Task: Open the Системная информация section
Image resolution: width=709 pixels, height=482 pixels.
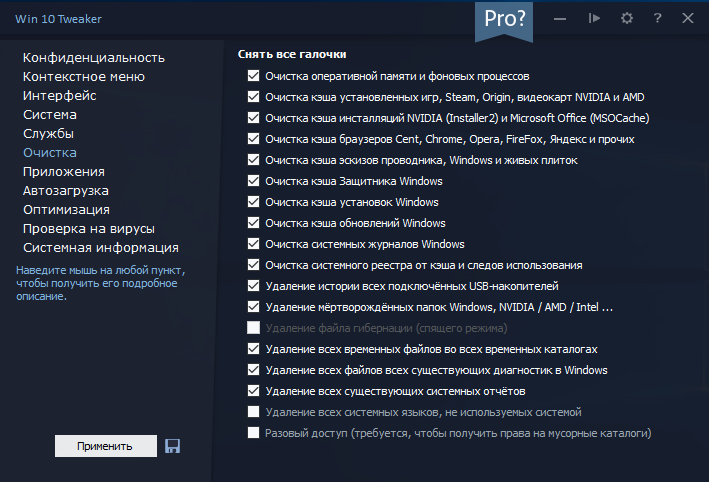Action: point(101,248)
